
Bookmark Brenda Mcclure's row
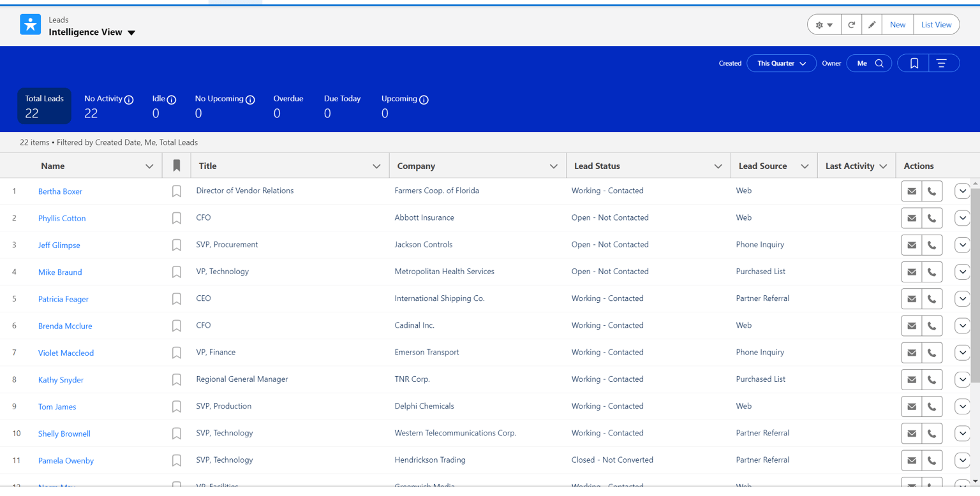(x=177, y=326)
